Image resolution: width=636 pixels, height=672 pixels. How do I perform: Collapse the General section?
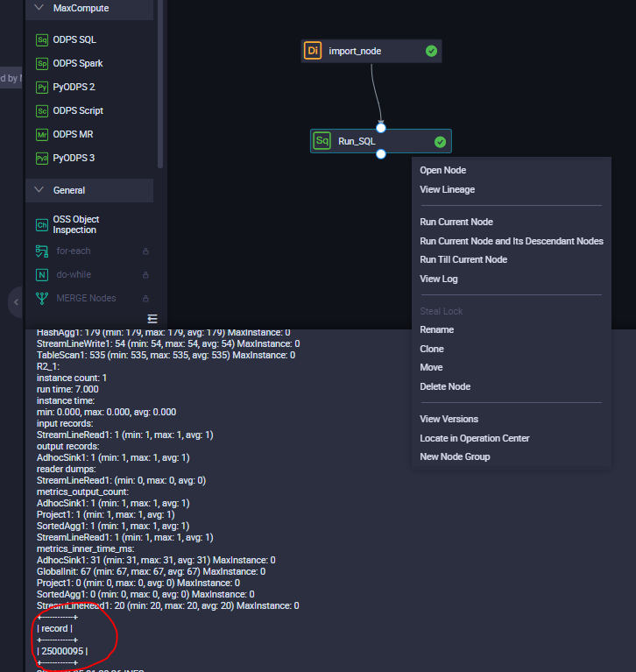pyautogui.click(x=39, y=190)
